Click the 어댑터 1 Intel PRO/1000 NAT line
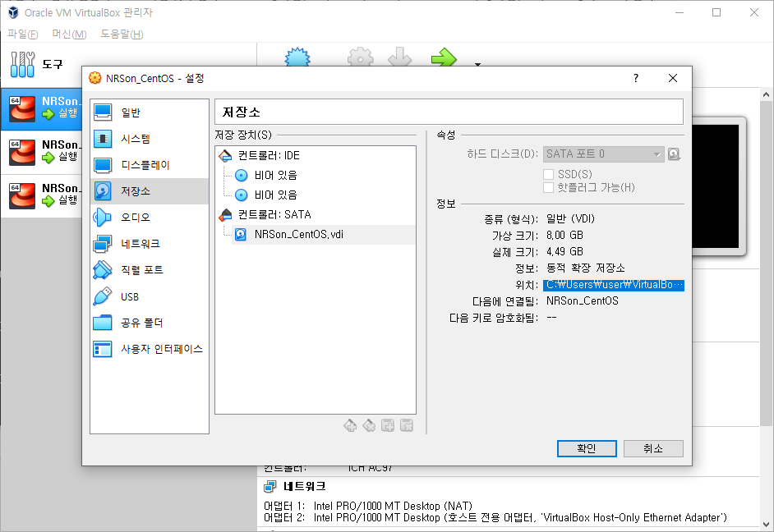 pyautogui.click(x=368, y=506)
